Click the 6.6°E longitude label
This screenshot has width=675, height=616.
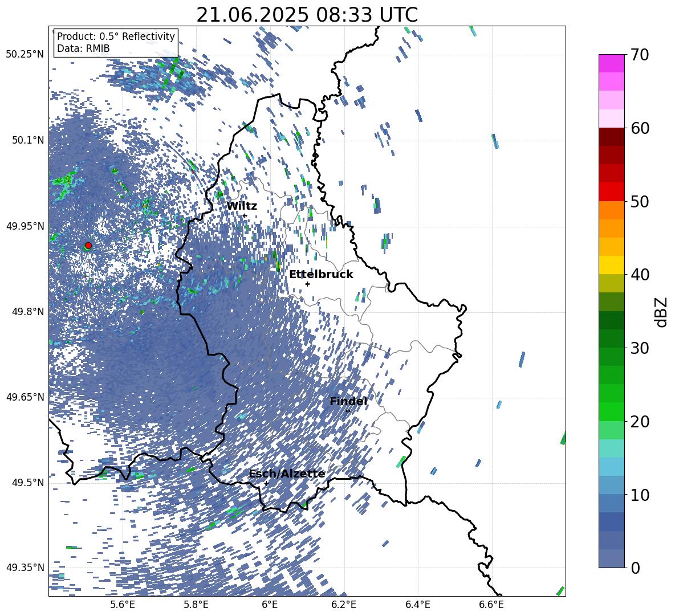[x=491, y=605]
